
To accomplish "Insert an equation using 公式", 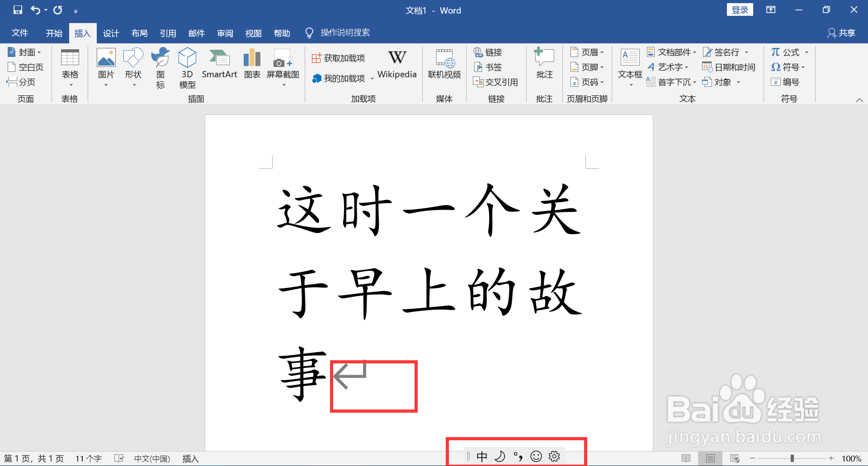I will coord(786,52).
